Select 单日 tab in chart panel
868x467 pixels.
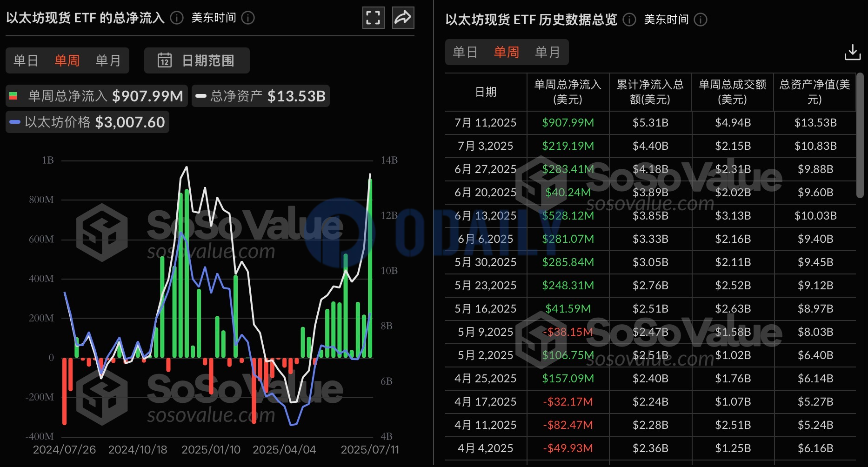[x=26, y=60]
